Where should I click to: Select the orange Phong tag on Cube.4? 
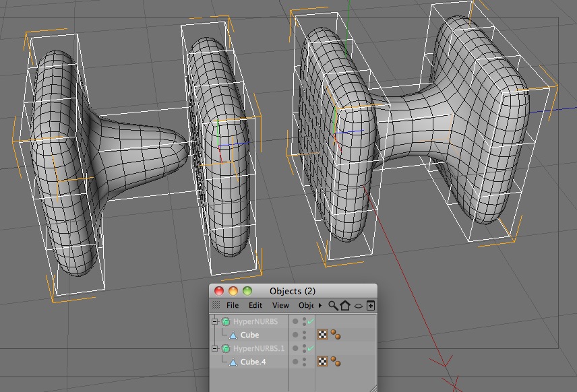335,362
